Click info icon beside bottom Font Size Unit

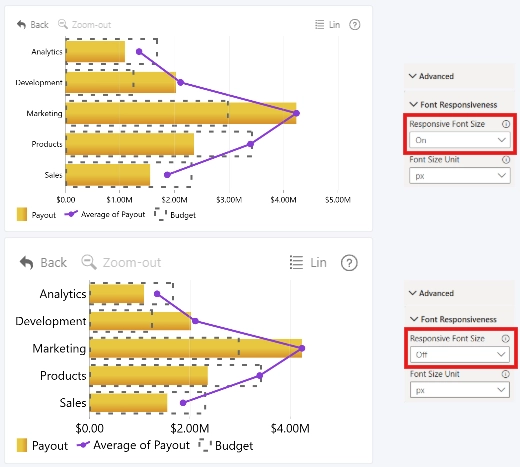tap(506, 374)
